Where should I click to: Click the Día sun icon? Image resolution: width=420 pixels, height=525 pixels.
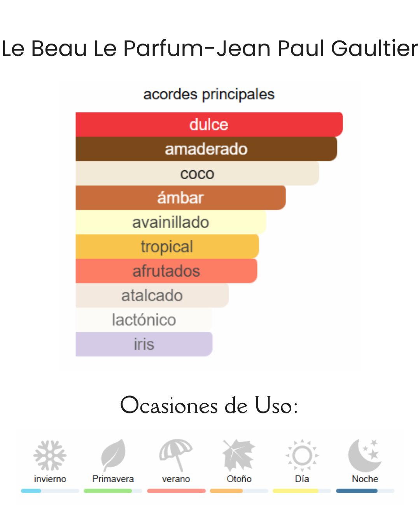302,455
